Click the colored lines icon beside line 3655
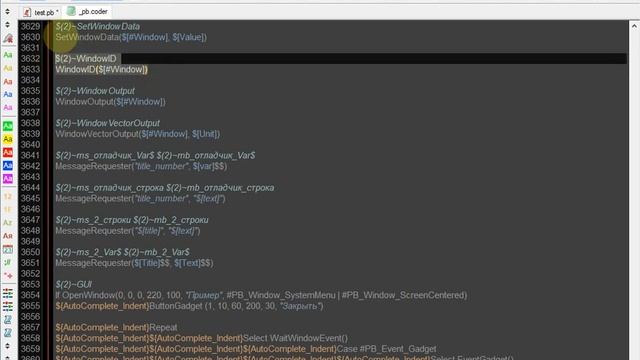This screenshot has height=360, width=640. coord(8,306)
